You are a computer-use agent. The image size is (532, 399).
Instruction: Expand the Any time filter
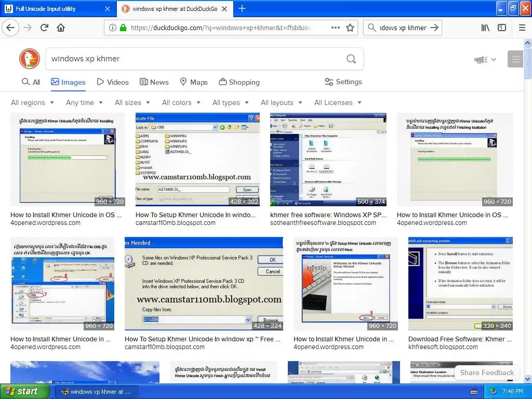coord(84,102)
